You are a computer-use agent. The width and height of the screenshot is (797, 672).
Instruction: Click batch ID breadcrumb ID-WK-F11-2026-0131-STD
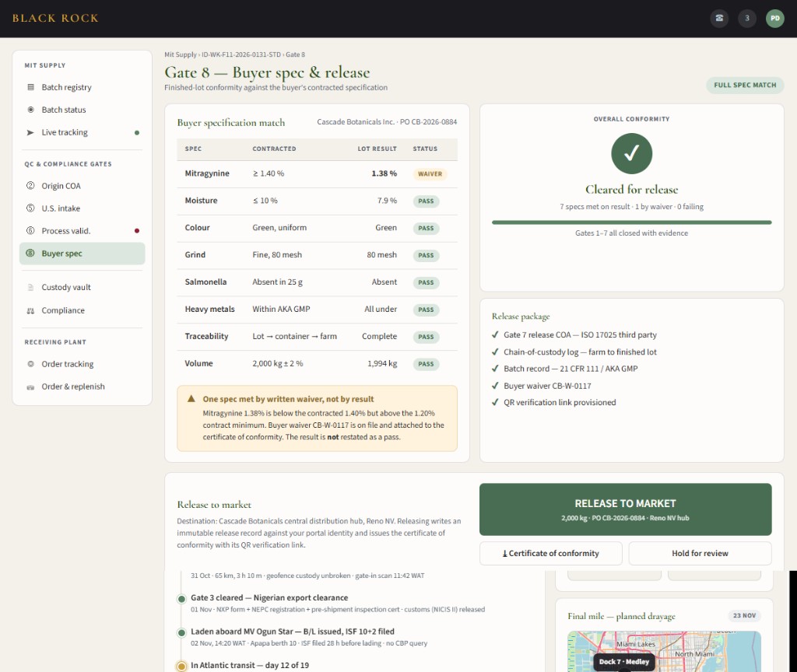[241, 54]
